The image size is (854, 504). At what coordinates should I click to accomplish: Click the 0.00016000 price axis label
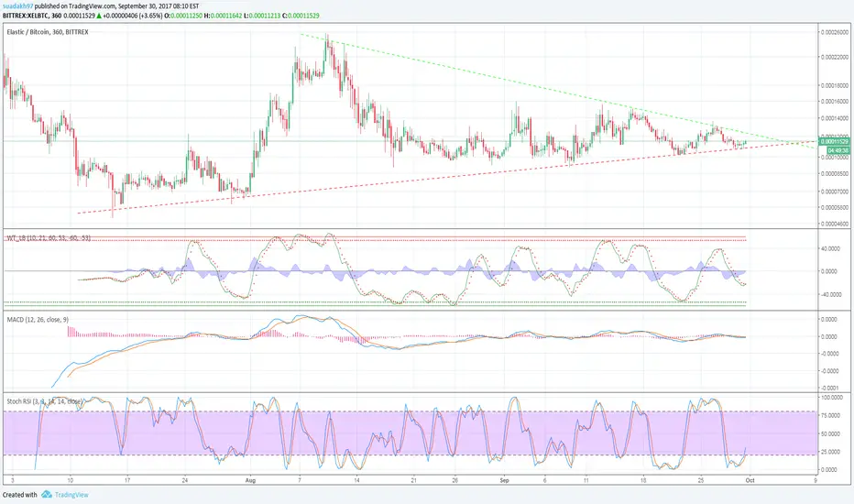click(x=835, y=102)
